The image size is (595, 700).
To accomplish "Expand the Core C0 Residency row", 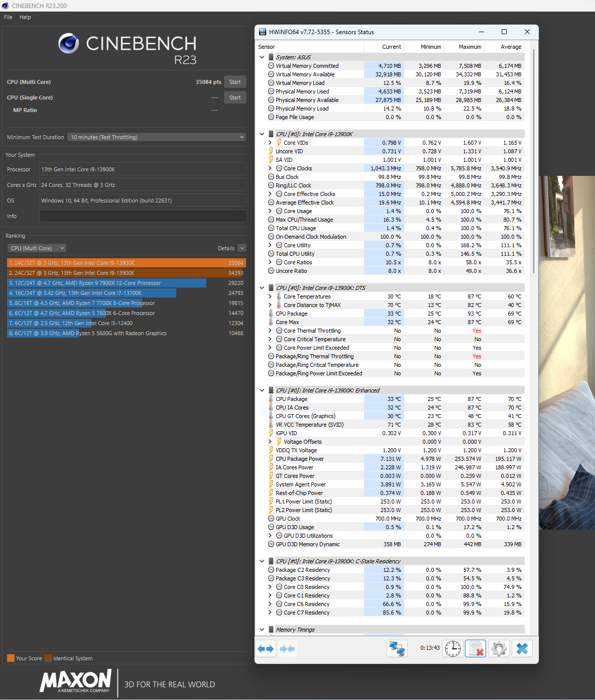I will click(270, 587).
